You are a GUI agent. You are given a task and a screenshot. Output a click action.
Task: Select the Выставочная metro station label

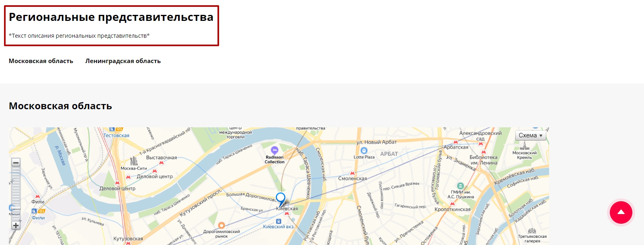click(x=162, y=158)
